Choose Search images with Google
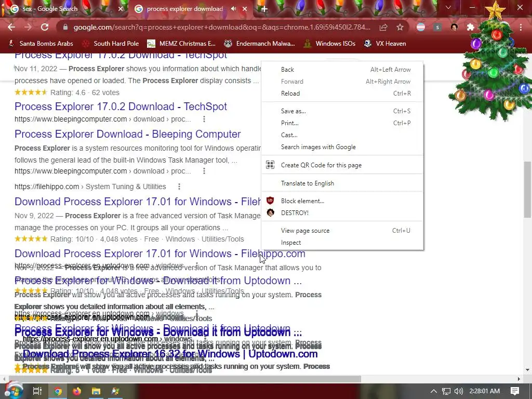Image resolution: width=532 pixels, height=399 pixels. pyautogui.click(x=342, y=147)
